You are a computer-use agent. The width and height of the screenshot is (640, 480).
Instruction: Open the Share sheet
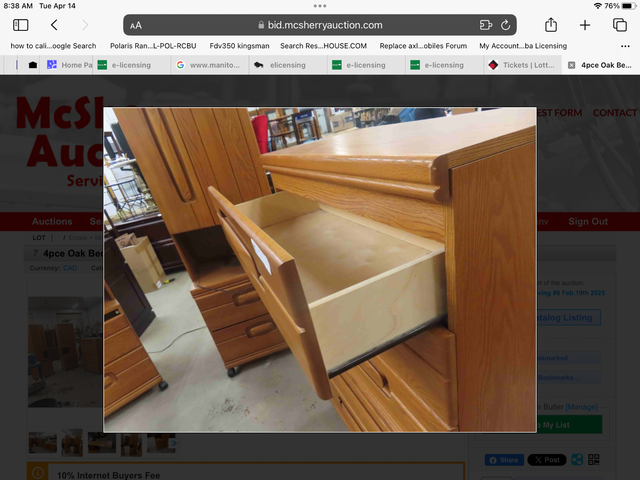point(551,25)
